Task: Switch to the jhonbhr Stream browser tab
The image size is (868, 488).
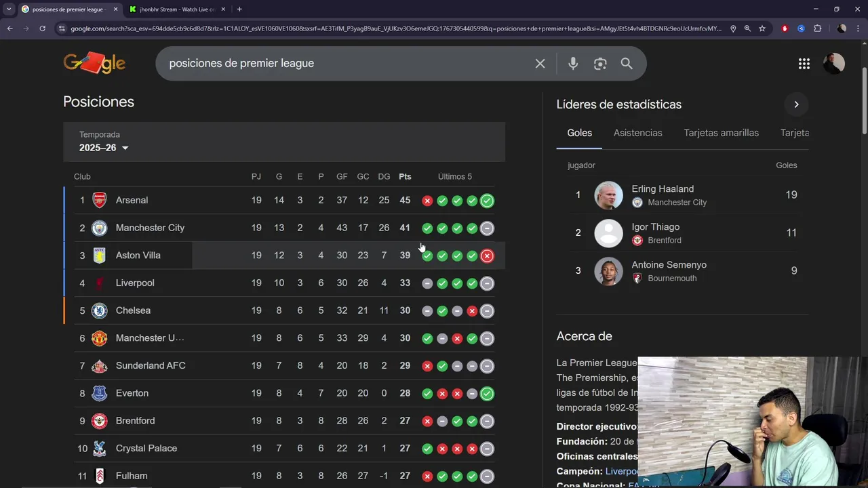Action: click(x=176, y=9)
